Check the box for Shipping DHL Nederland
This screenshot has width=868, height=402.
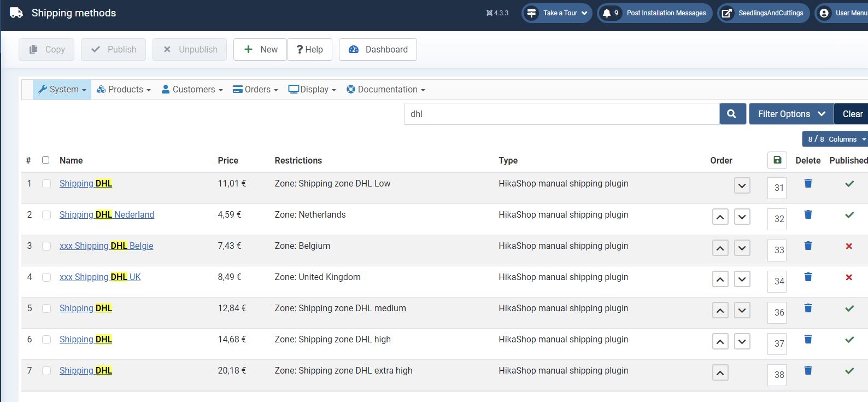[46, 215]
